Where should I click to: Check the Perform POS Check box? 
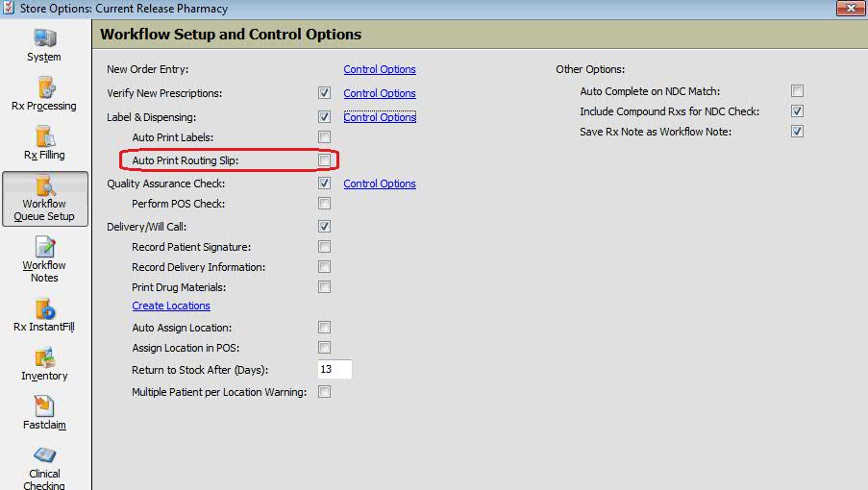pyautogui.click(x=324, y=204)
